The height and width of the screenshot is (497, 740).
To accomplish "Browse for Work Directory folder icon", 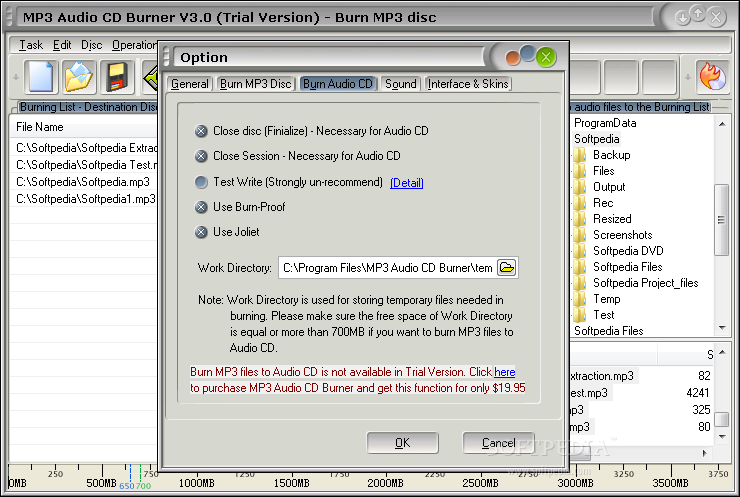I will tap(506, 268).
